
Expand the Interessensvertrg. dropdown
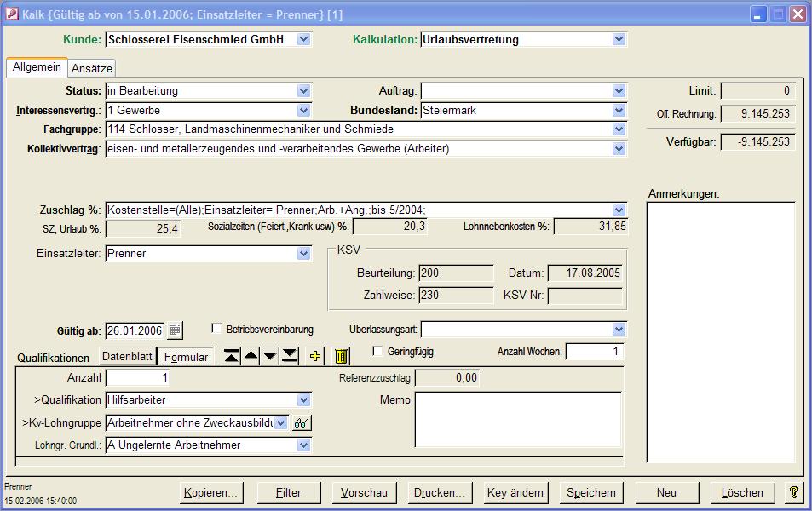pos(304,110)
